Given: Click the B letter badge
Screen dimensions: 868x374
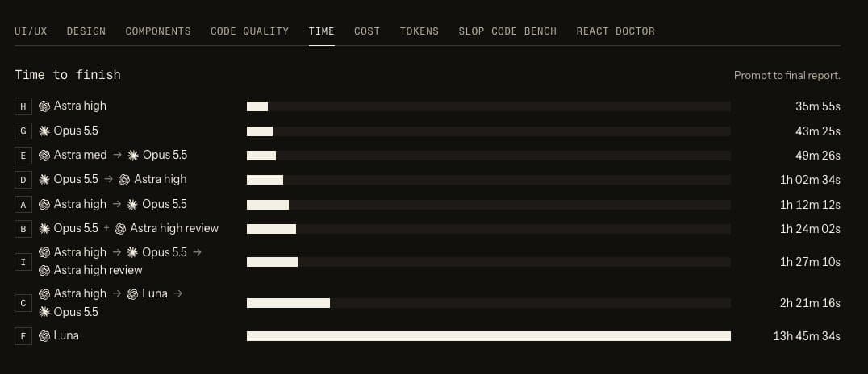Looking at the screenshot, I should 23,229.
